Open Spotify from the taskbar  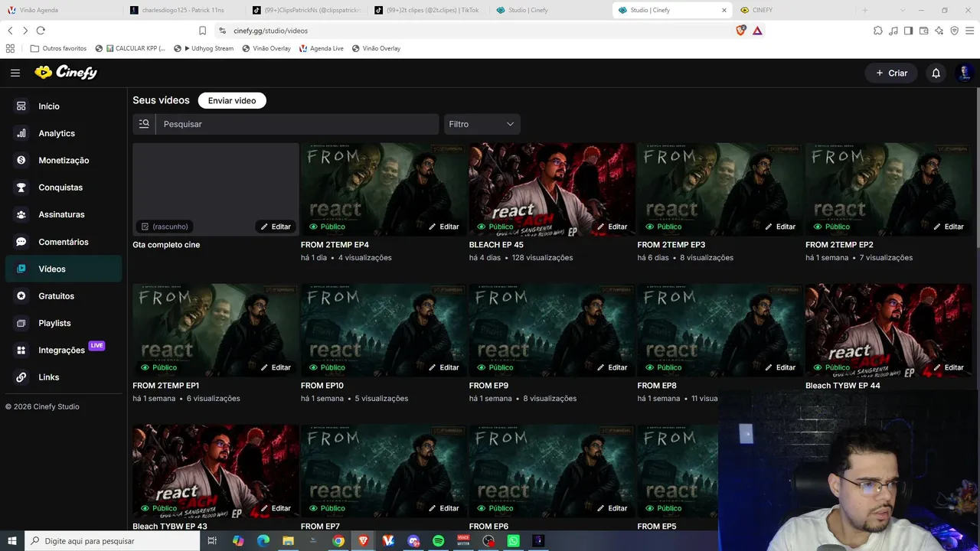[438, 541]
